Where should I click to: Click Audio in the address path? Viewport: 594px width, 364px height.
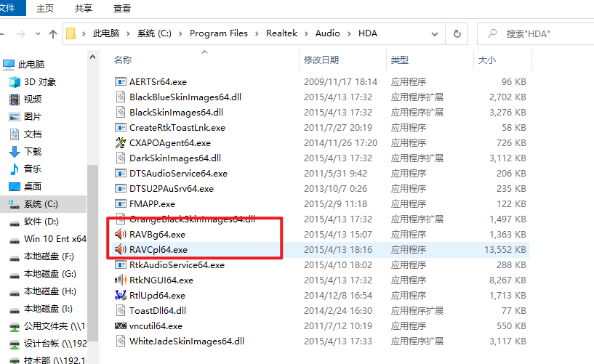(328, 33)
